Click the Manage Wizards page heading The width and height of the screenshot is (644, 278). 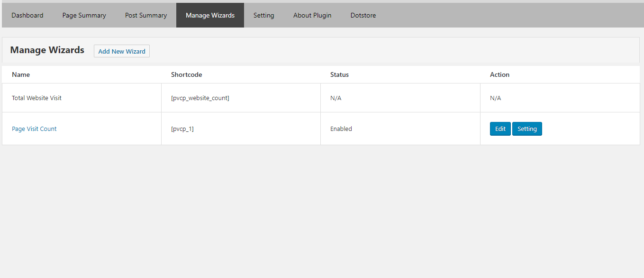(47, 50)
